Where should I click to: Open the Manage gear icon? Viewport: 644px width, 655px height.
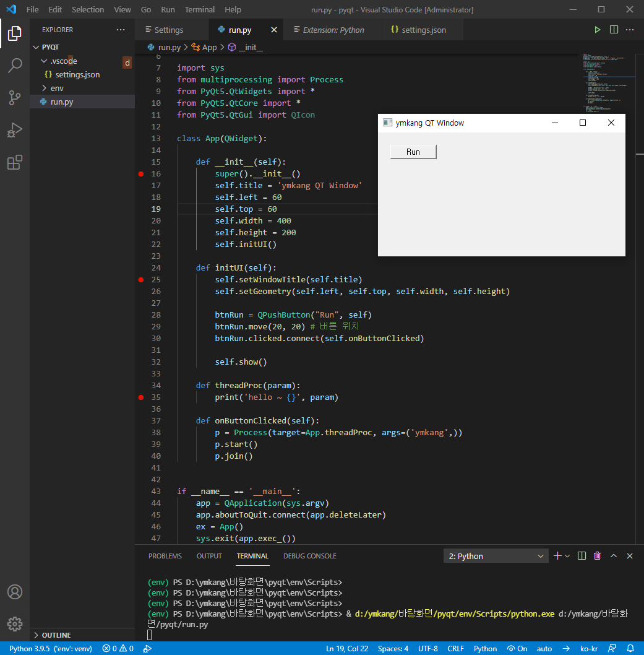click(15, 624)
